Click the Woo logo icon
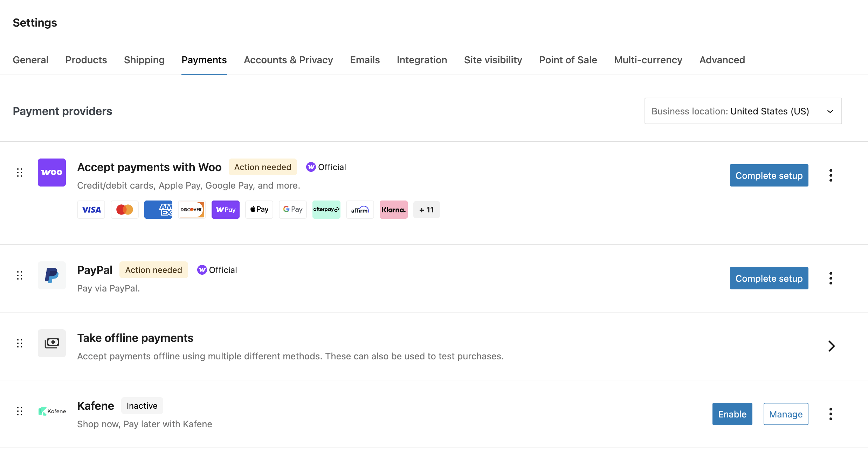The height and width of the screenshot is (457, 868). (52, 173)
